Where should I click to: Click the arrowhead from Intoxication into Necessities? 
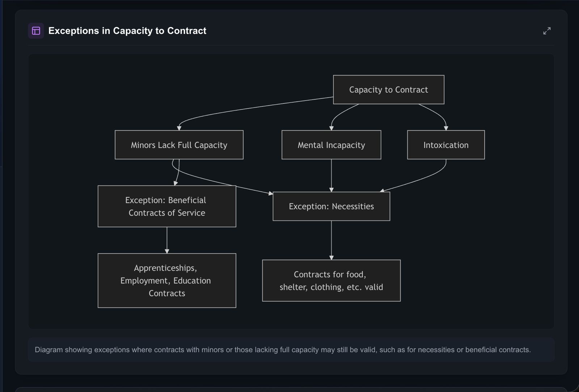click(382, 190)
